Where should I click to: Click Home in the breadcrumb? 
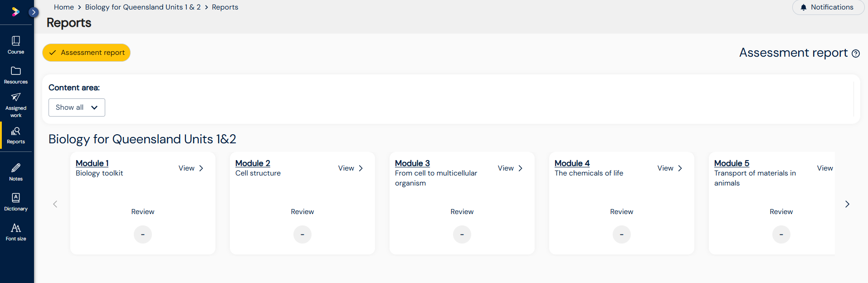[63, 7]
